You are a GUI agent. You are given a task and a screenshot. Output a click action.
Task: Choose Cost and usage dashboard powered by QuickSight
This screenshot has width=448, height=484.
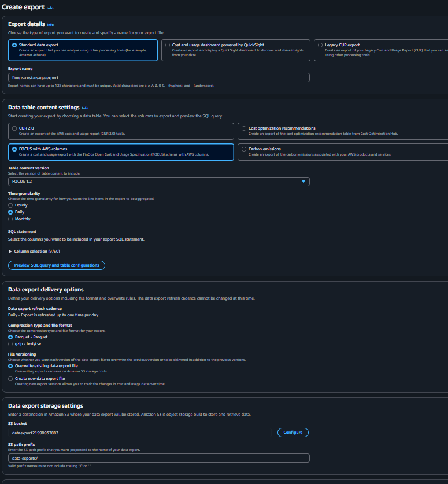[168, 45]
